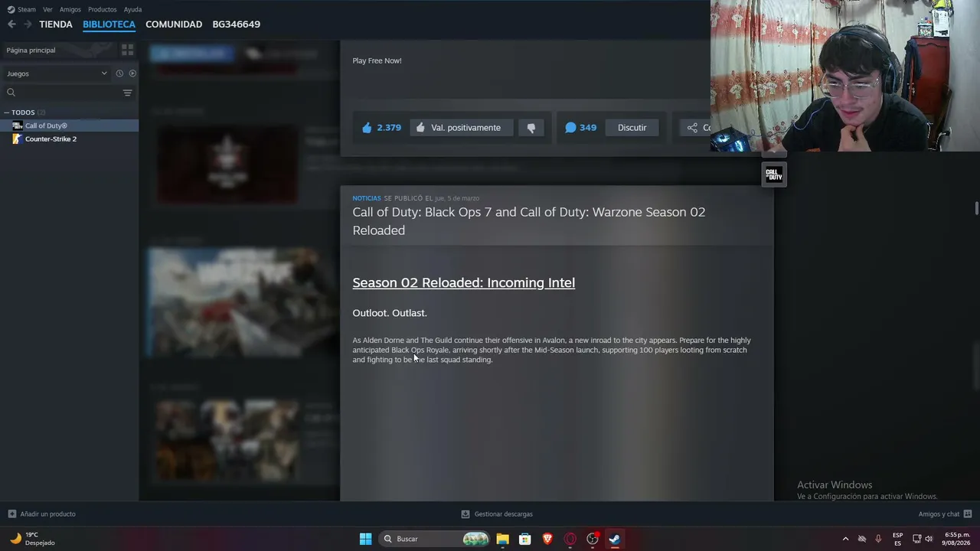Screen dimensions: 980x551
Task: Click Añadir un producto
Action: coord(42,514)
